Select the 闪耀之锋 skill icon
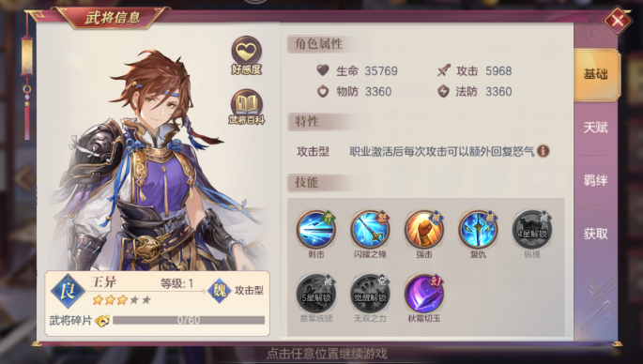 click(x=370, y=230)
